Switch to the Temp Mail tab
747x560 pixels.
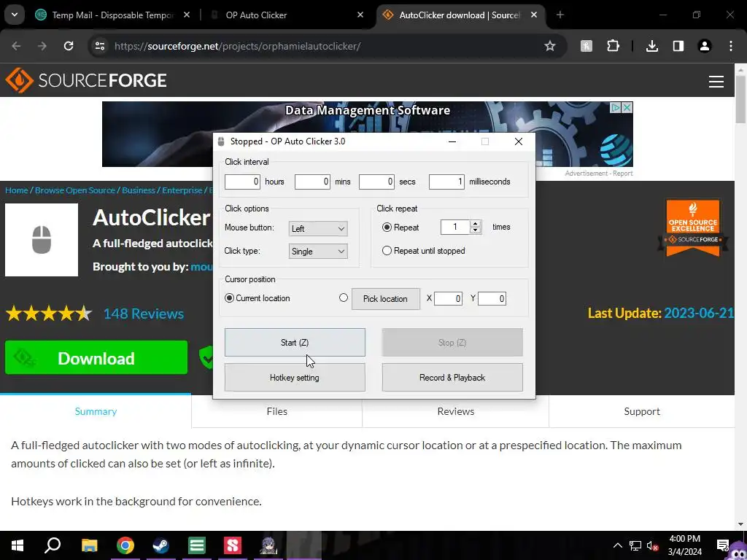tap(113, 15)
